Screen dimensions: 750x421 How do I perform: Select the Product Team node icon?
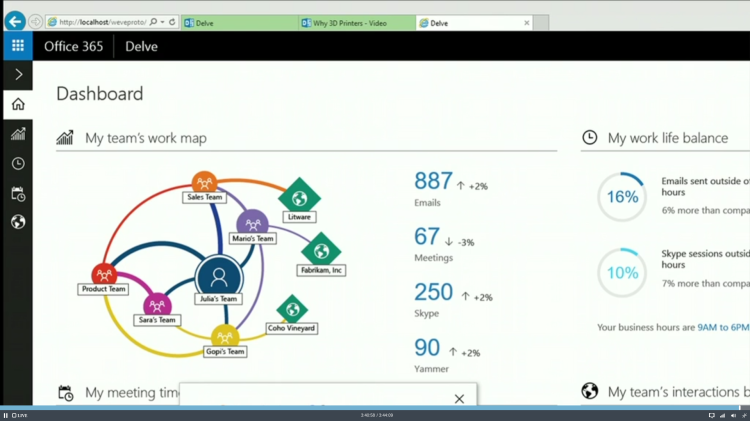[x=104, y=275]
